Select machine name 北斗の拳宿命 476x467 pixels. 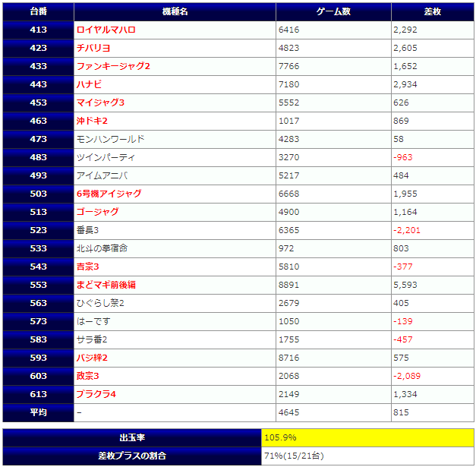click(x=102, y=248)
